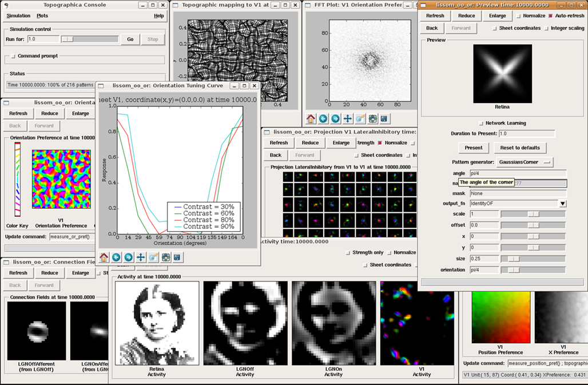Click the LGNOffAfferent connection field image
This screenshot has width=588, height=385.
(x=37, y=331)
